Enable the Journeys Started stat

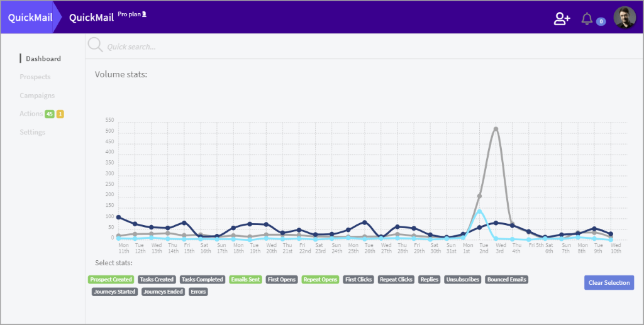coord(114,292)
